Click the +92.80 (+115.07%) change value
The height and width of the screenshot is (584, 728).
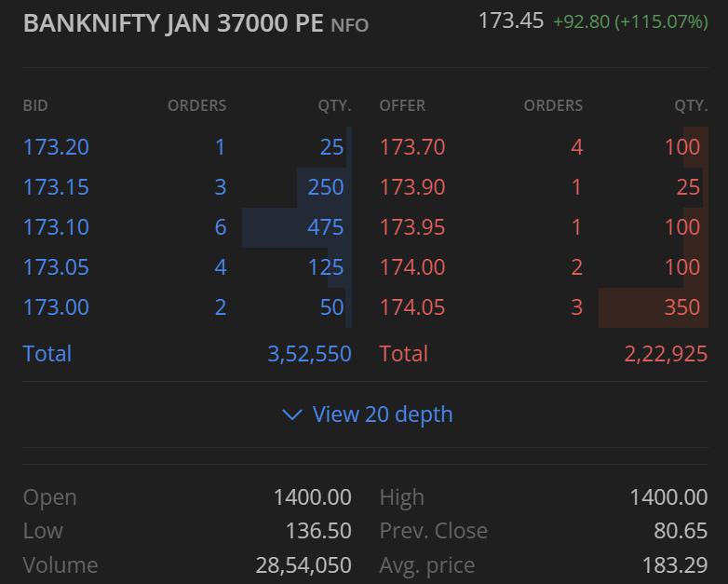pyautogui.click(x=630, y=21)
